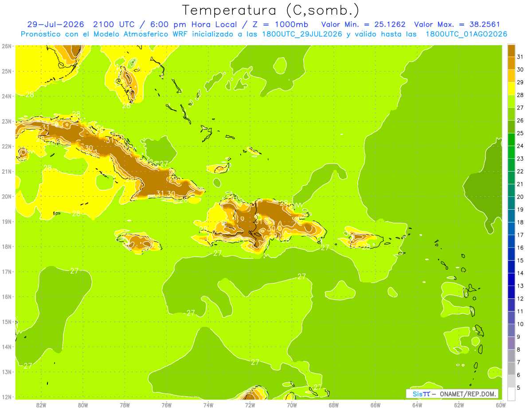Click the "1800UTC_01AGO2026" validity timestamp
Screen dimensions: 532x411
point(466,34)
